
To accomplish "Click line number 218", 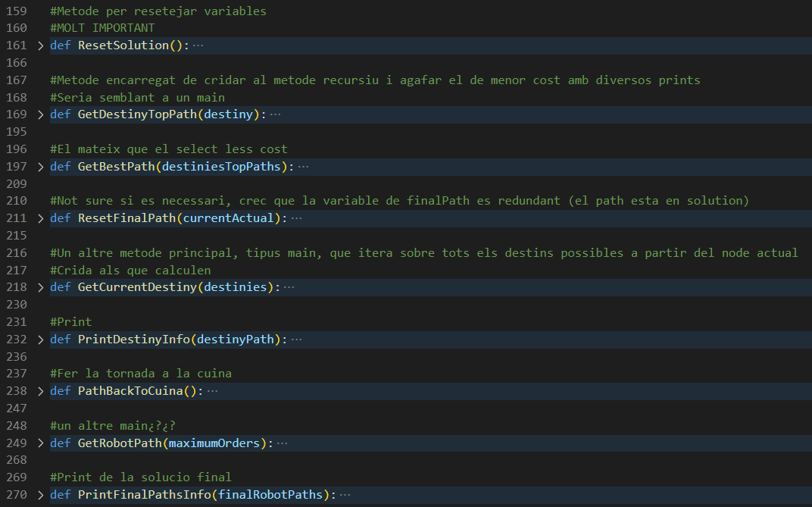I will (x=17, y=287).
